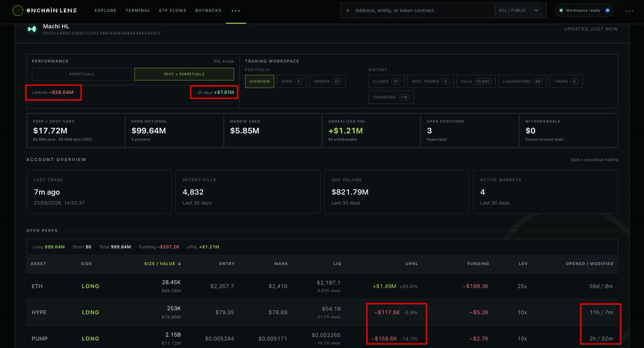
Task: Click HYPE mark price $78.89
Action: pos(278,313)
